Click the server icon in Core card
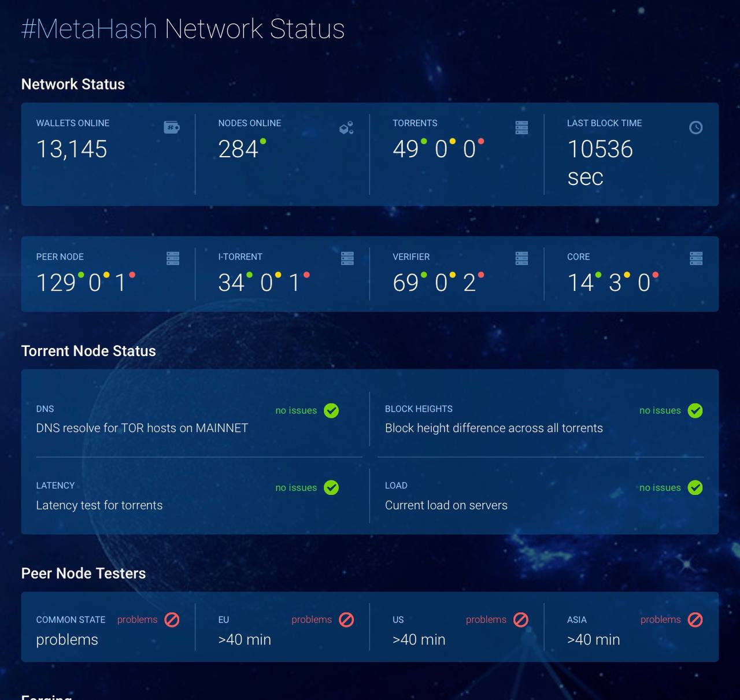Screen dimensions: 740x700 [x=696, y=258]
